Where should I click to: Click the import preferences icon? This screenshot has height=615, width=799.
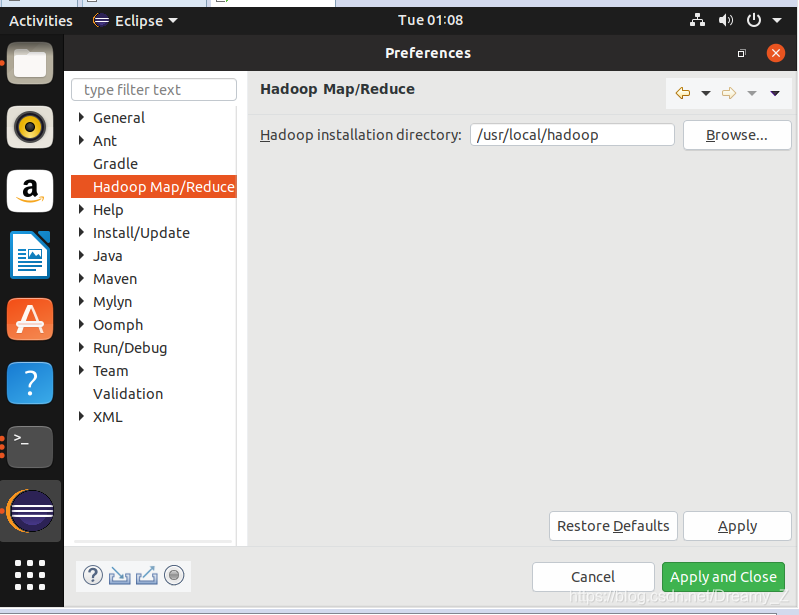pyautogui.click(x=120, y=576)
